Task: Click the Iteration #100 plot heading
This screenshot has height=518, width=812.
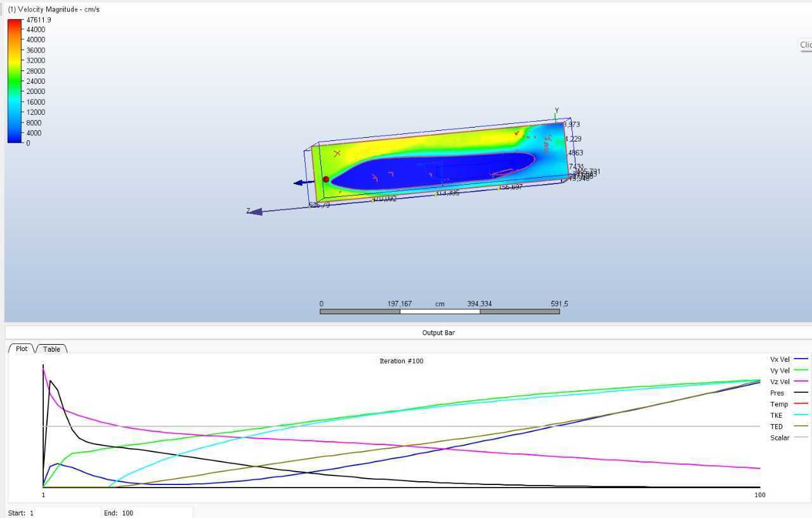Action: [x=402, y=361]
